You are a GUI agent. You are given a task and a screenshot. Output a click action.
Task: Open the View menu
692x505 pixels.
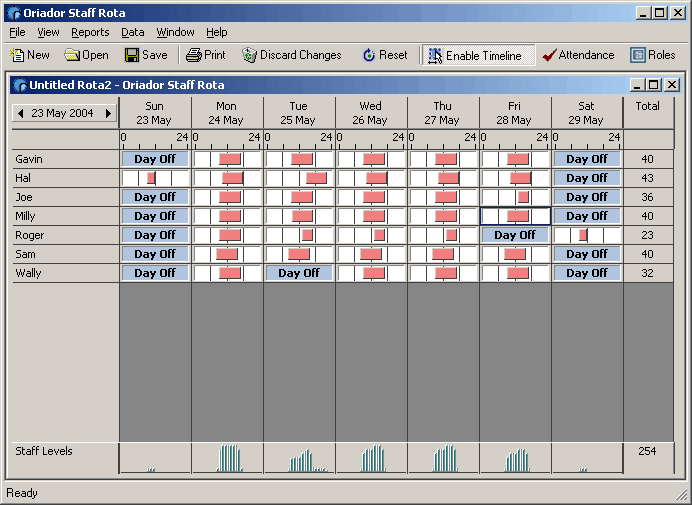click(48, 32)
